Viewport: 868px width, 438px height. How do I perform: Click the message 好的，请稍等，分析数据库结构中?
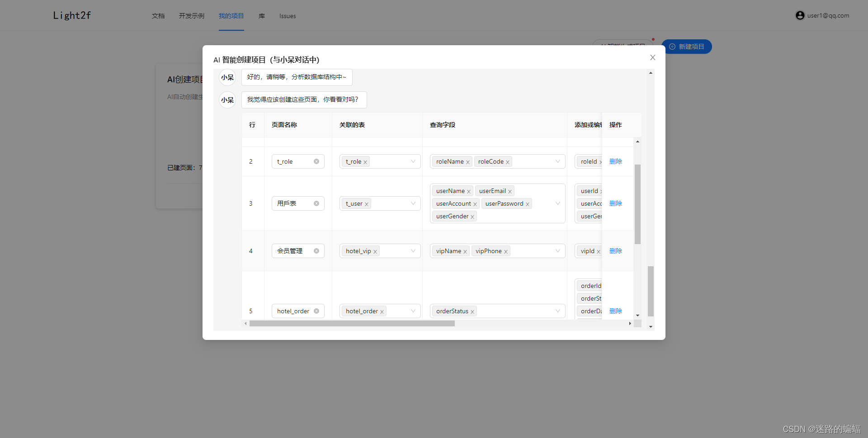click(297, 77)
